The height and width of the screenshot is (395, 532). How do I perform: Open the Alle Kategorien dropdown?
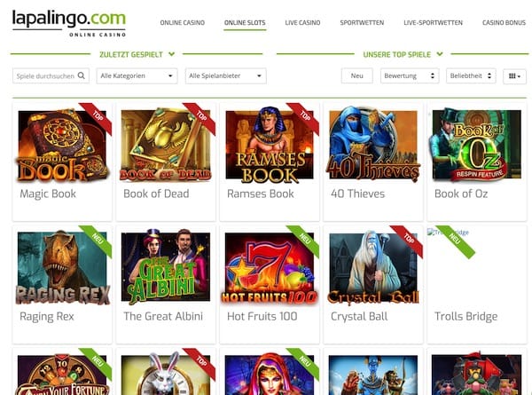[x=137, y=75]
